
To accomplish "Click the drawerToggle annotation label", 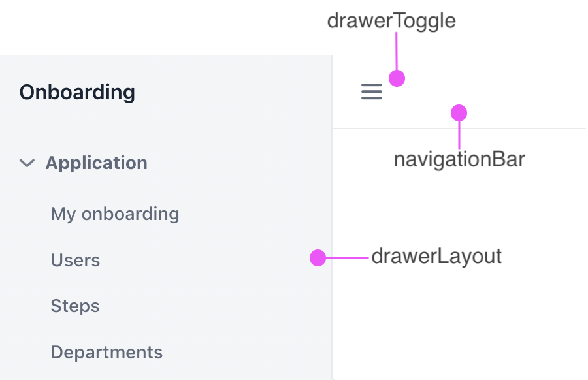I will (391, 20).
